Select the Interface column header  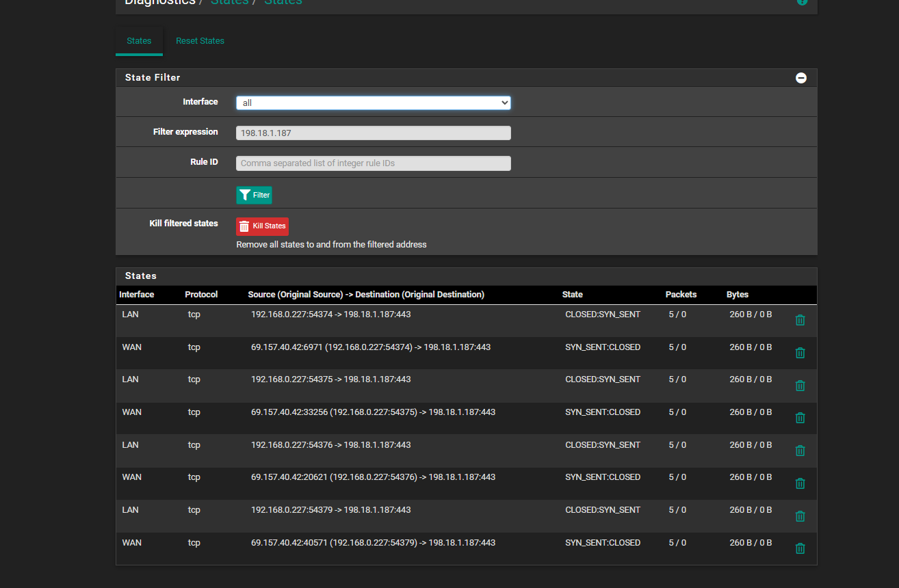click(137, 295)
